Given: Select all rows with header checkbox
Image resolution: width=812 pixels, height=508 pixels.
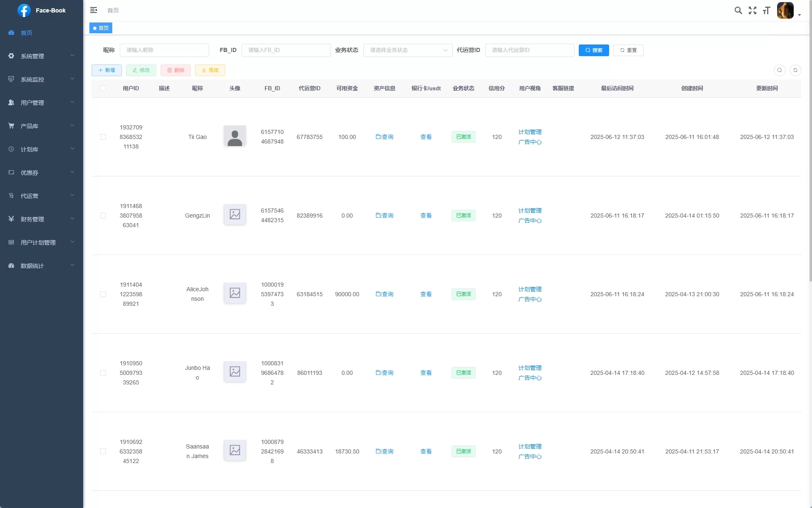Looking at the screenshot, I should point(103,88).
